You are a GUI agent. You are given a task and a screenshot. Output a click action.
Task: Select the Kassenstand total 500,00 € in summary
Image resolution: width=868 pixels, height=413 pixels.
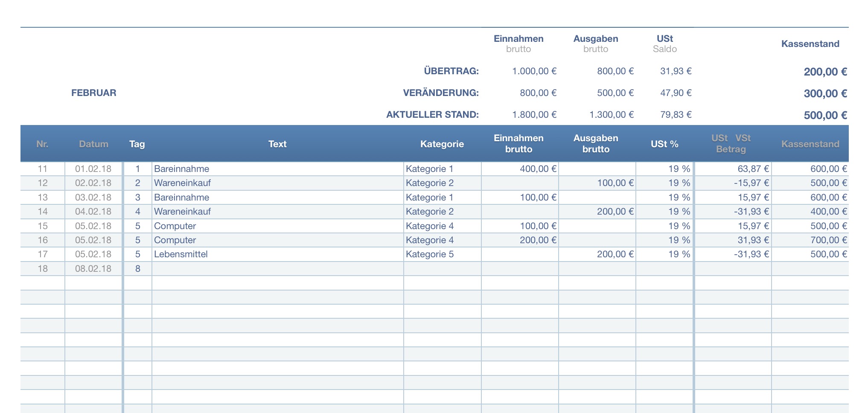(x=825, y=115)
